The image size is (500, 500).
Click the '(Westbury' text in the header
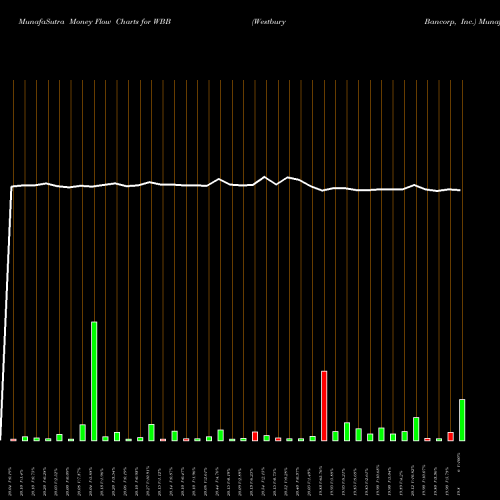click(x=269, y=22)
